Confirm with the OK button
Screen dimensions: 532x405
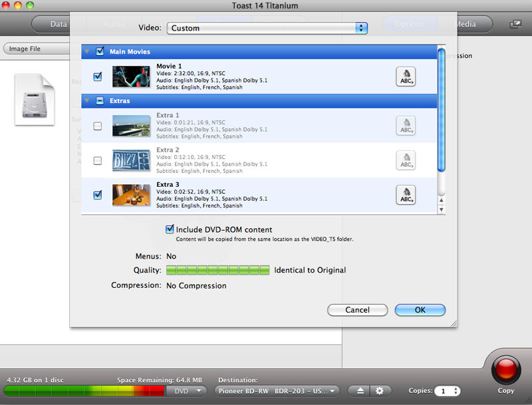tap(420, 310)
